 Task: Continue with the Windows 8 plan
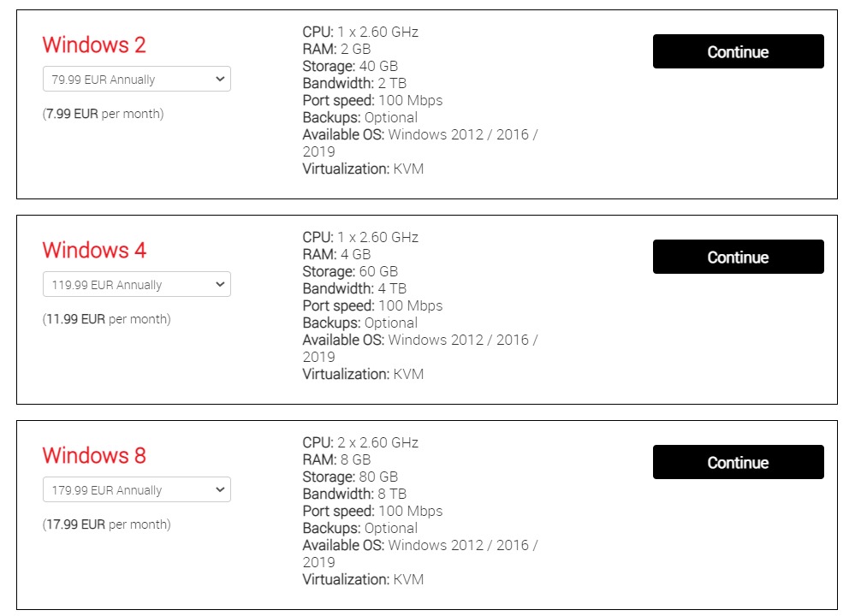pos(739,462)
